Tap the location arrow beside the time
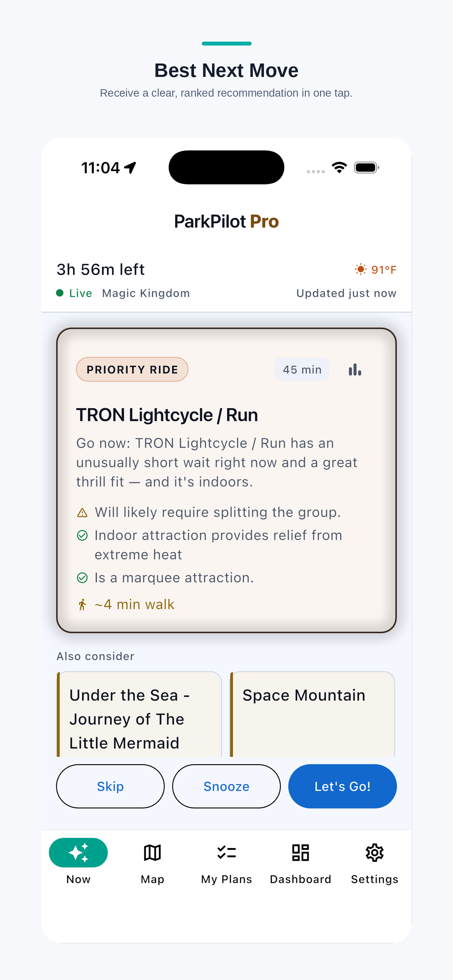Viewport: 453px width, 980px height. [130, 168]
